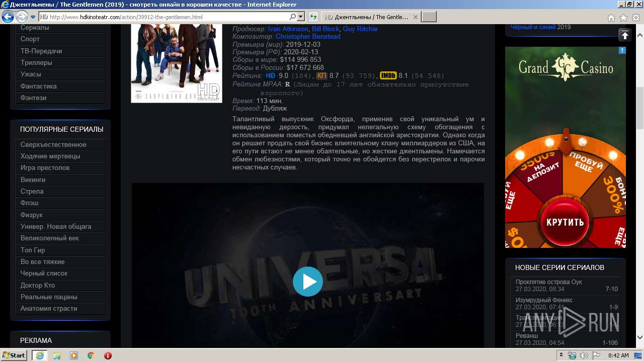Screen dimensions: 644x362
Task: Click the IMDb rating badge
Action: [388, 75]
